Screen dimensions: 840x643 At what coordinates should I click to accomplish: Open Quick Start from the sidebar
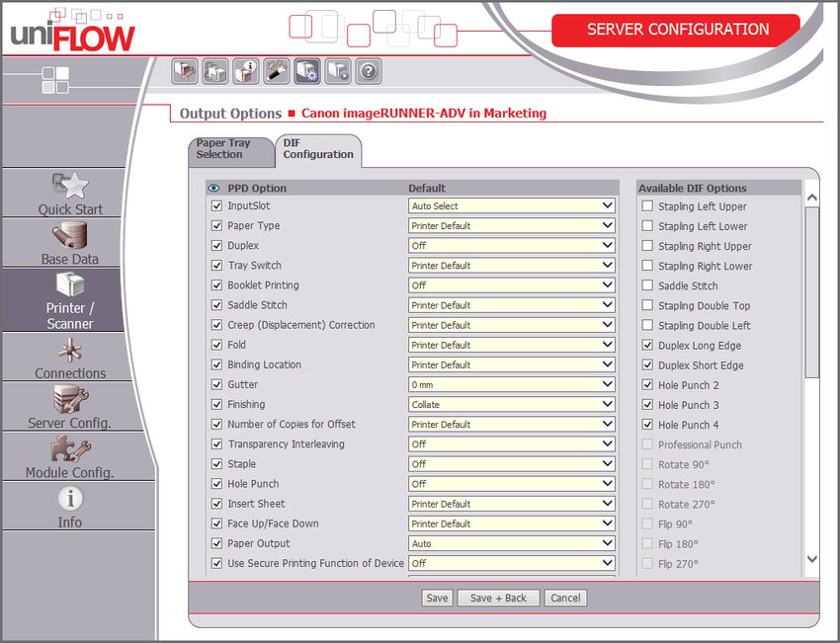pyautogui.click(x=70, y=194)
